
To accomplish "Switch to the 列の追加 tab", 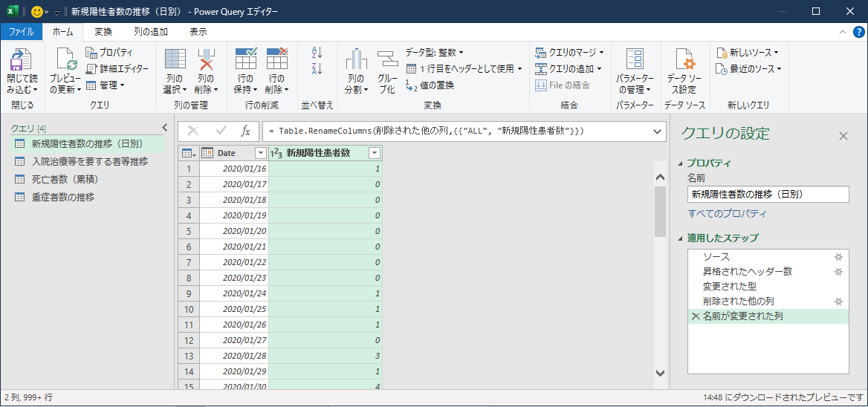I will (151, 31).
